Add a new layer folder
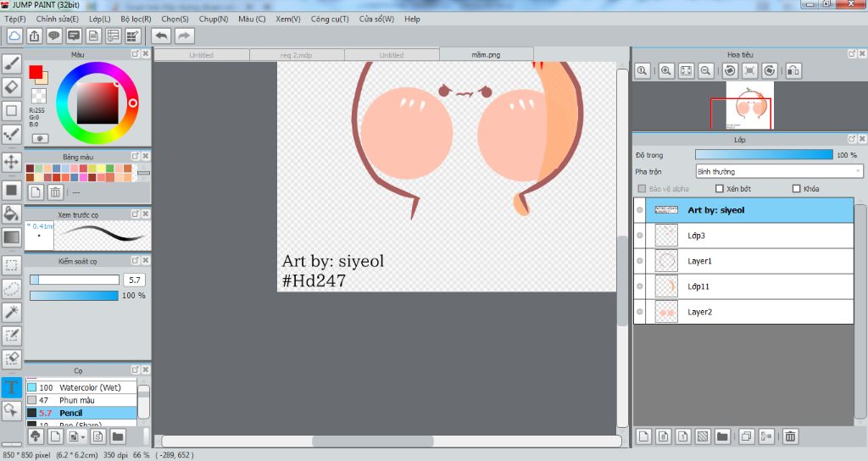This screenshot has width=868, height=461. [x=722, y=436]
